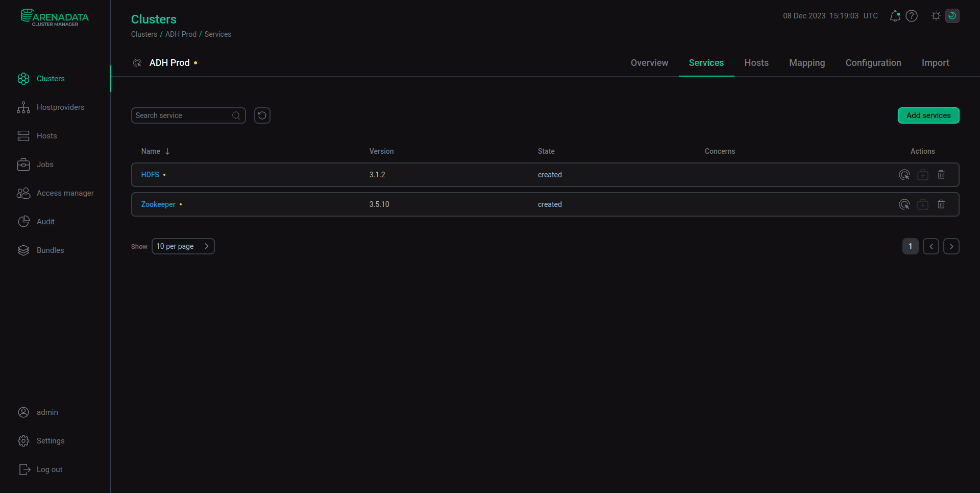Open Clusters in the sidebar
980x493 pixels.
pos(51,79)
